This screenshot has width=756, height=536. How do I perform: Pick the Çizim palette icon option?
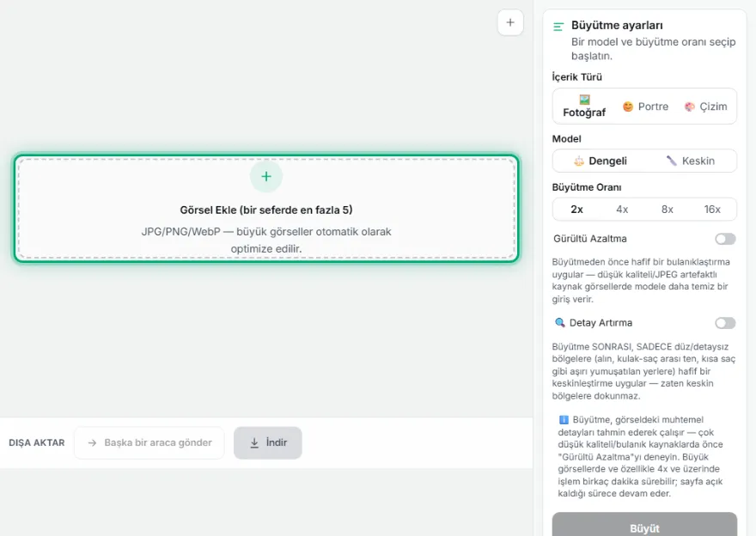[x=690, y=107]
